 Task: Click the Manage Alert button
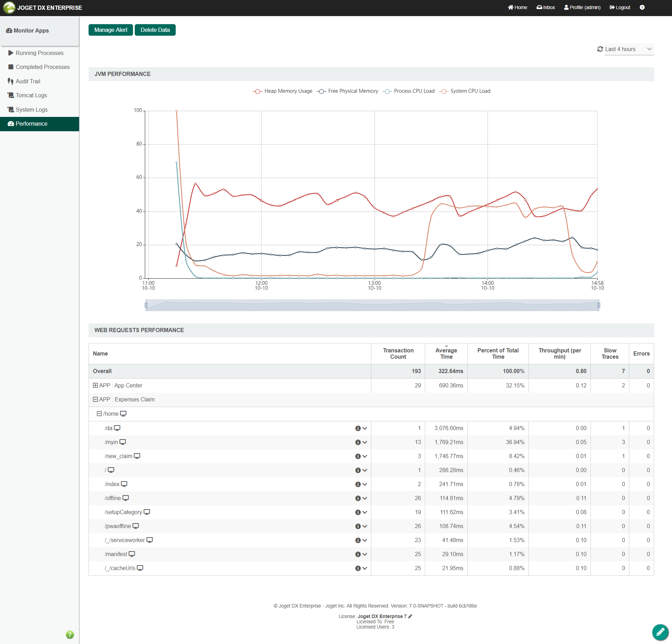[x=111, y=30]
